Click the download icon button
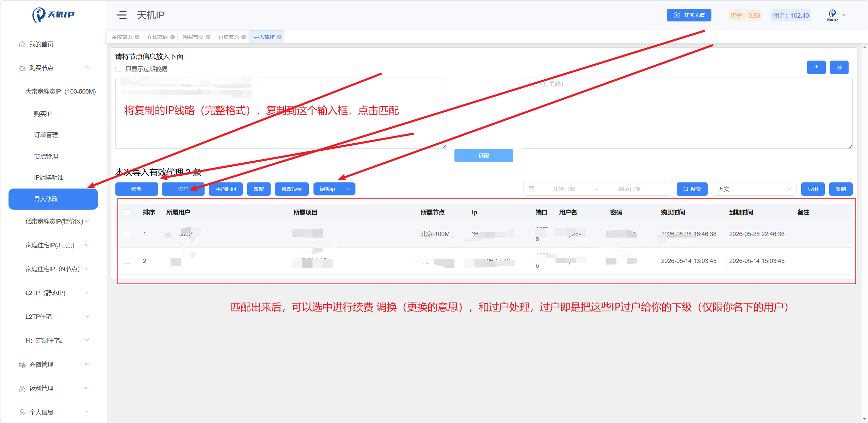868x423 pixels. click(816, 67)
